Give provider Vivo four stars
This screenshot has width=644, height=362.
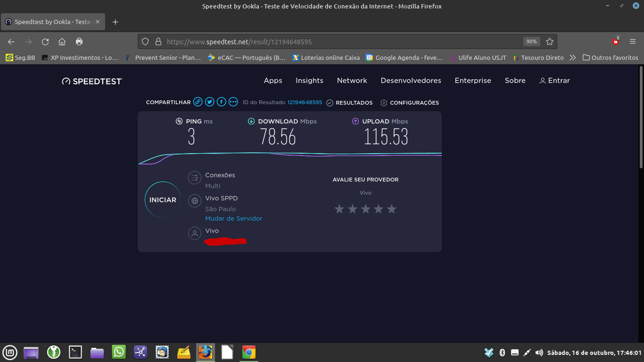click(x=379, y=209)
